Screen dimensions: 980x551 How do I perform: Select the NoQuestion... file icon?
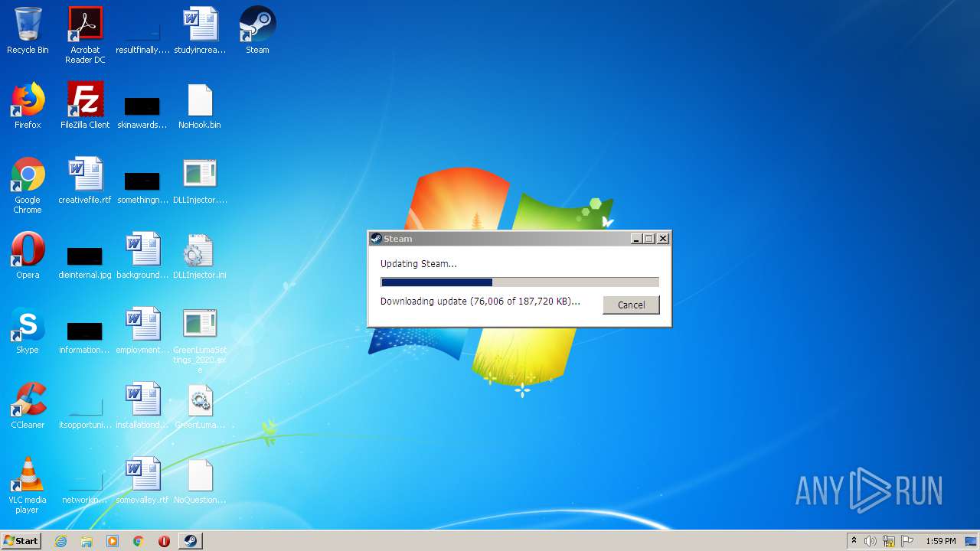tap(200, 481)
